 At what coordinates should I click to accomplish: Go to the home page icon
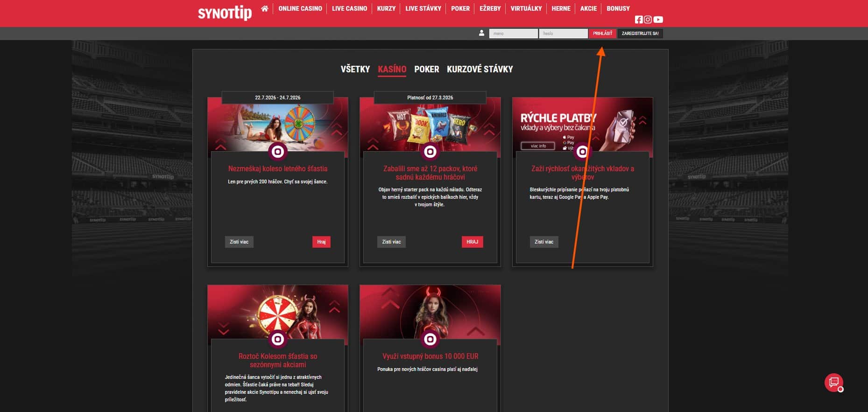click(265, 8)
